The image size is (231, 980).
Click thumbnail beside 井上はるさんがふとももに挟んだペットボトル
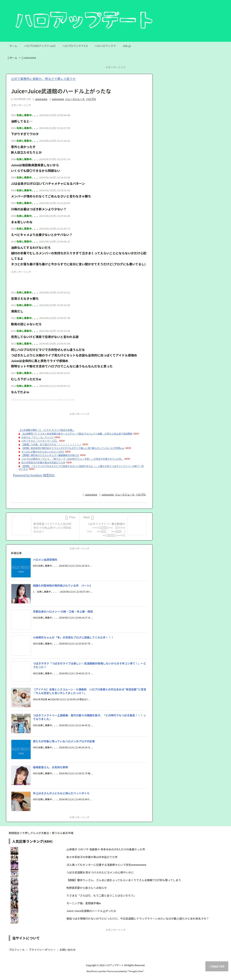pos(21,802)
